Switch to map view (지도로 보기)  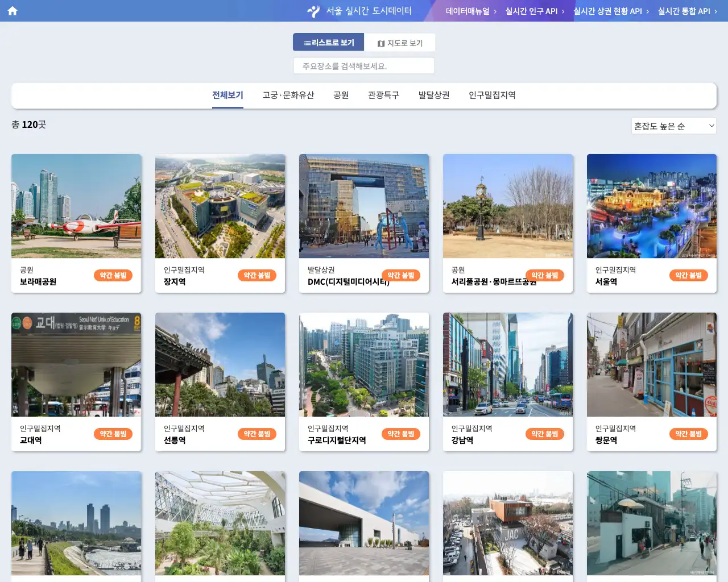tap(400, 43)
